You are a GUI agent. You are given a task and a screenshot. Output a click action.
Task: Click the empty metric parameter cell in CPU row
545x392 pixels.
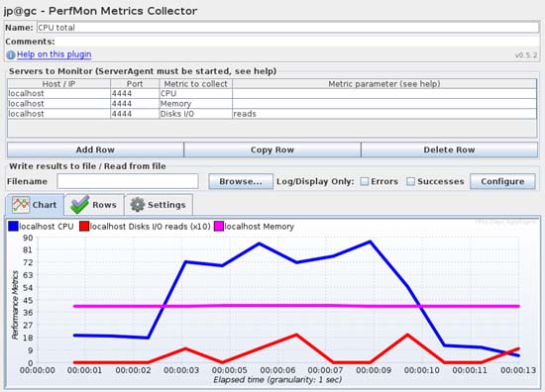tap(384, 94)
